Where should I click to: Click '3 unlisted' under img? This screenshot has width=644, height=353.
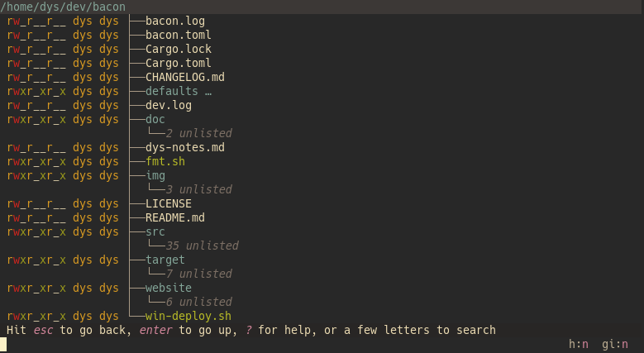point(198,189)
